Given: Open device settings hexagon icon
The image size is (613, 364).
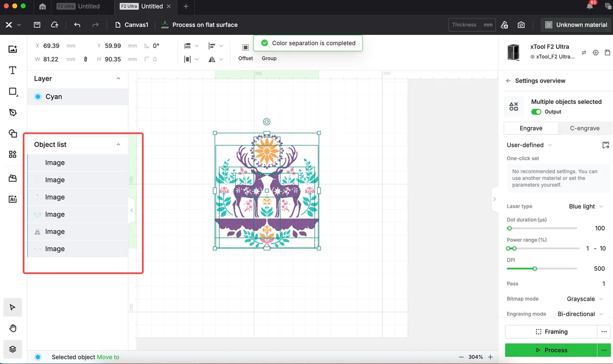Looking at the screenshot, I should click(x=596, y=53).
